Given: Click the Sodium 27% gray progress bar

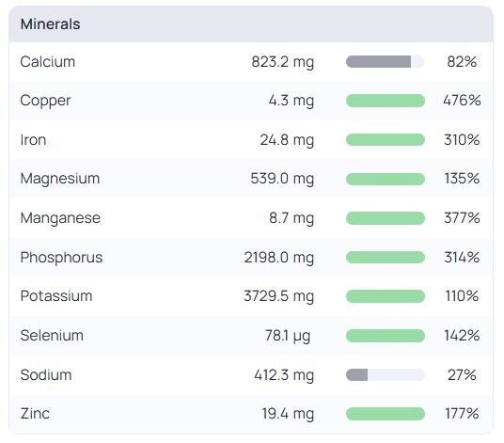Looking at the screenshot, I should tap(386, 375).
